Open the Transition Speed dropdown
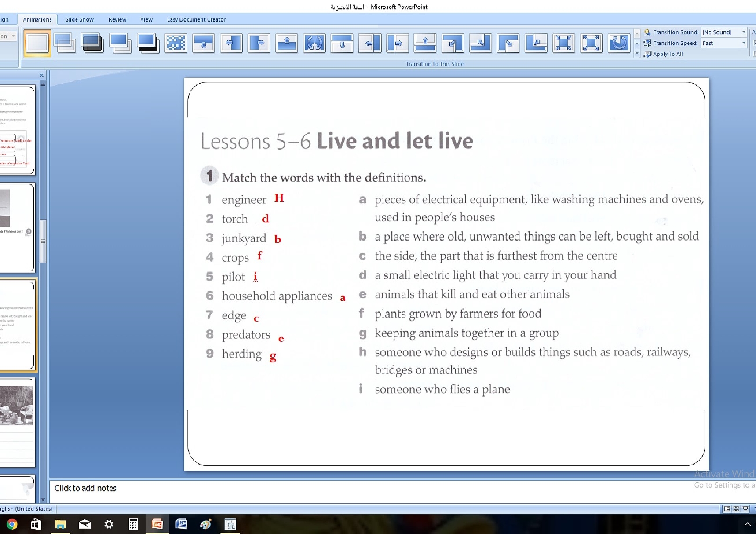The image size is (756, 534). point(744,43)
